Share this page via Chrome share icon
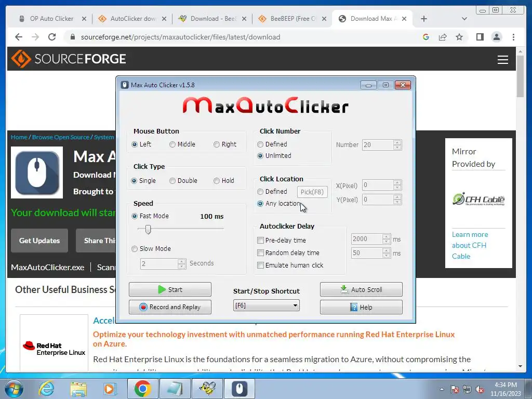The width and height of the screenshot is (532, 399). click(x=443, y=37)
